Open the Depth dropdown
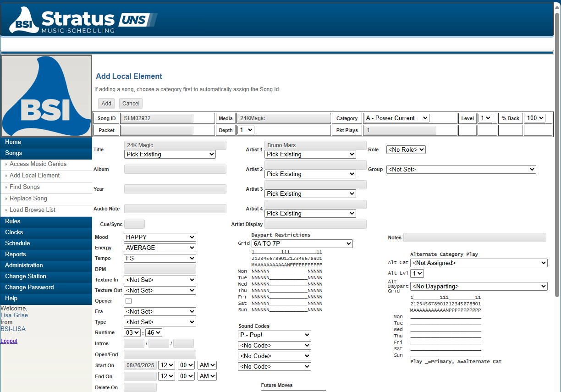 click(246, 130)
